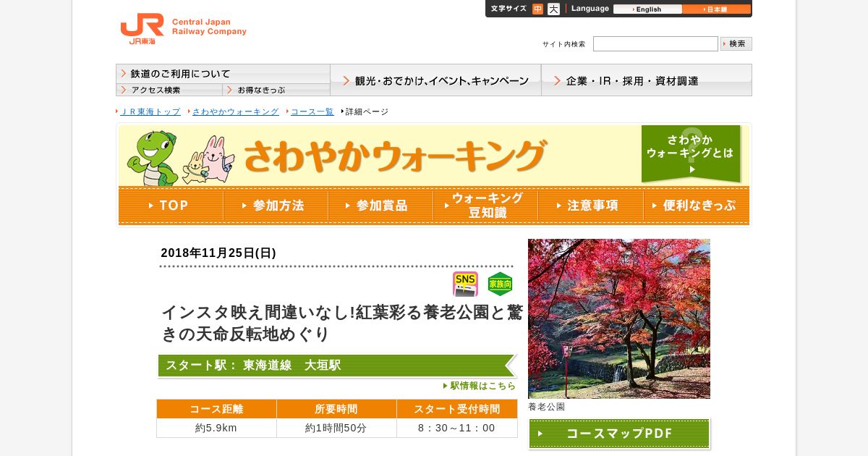Click the turtle mascot character image
Screen dimensions: 868x456
(x=151, y=158)
